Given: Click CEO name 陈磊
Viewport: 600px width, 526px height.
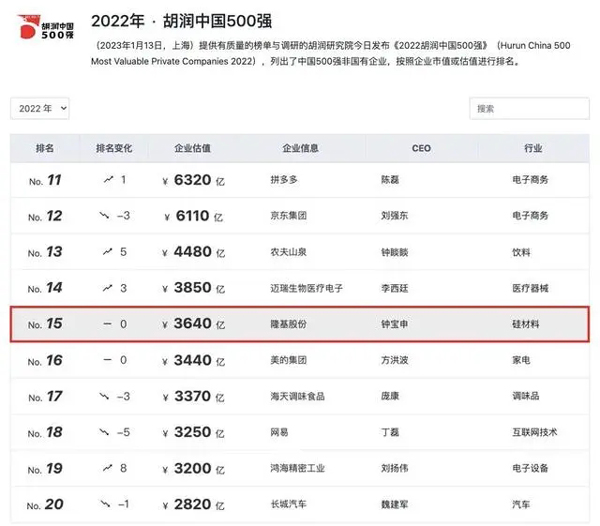Looking at the screenshot, I should [390, 179].
